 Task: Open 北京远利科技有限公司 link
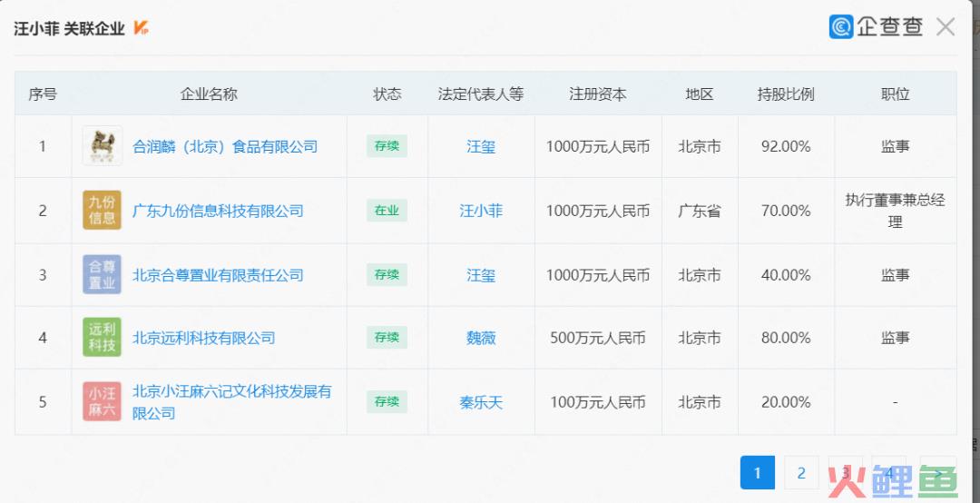(204, 338)
